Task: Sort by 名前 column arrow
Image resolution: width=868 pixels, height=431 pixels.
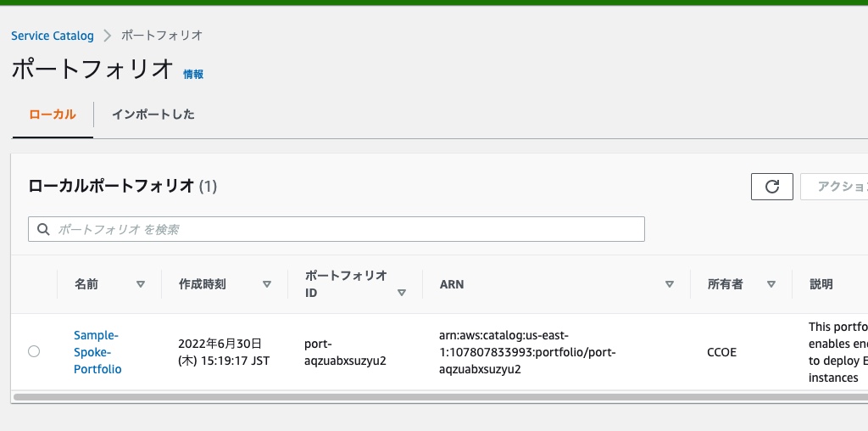Action: pyautogui.click(x=141, y=285)
